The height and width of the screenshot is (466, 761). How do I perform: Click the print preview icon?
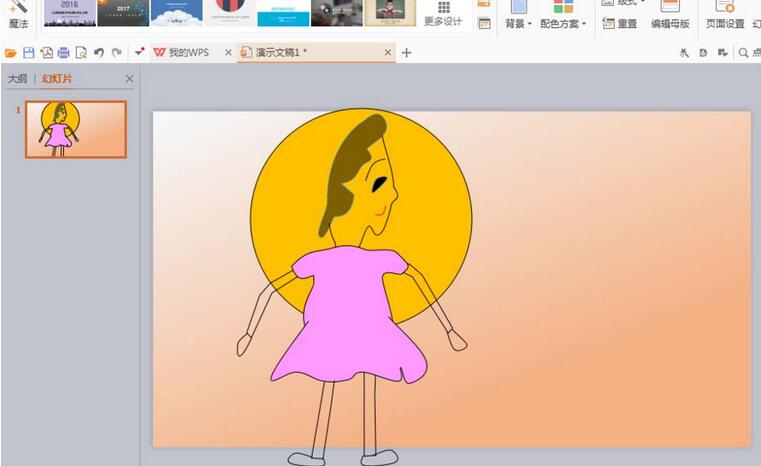[x=81, y=53]
